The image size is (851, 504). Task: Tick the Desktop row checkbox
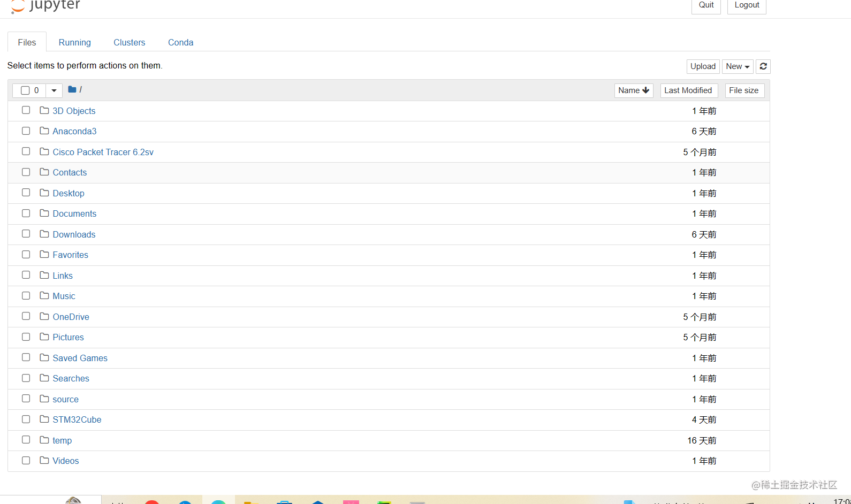click(26, 193)
